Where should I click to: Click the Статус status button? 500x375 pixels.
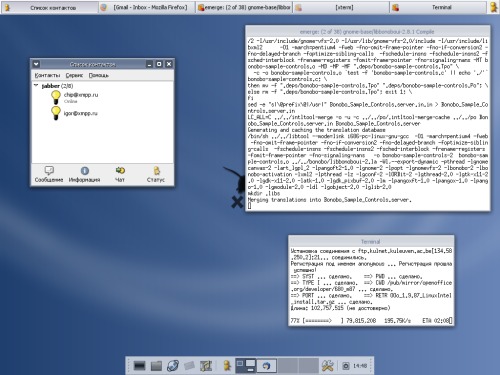click(156, 174)
